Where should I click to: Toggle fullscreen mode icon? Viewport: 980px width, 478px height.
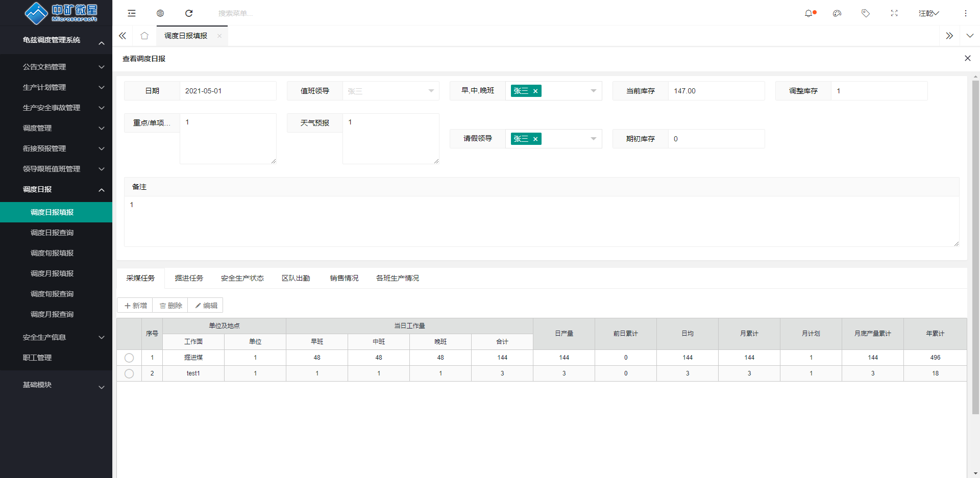(894, 13)
